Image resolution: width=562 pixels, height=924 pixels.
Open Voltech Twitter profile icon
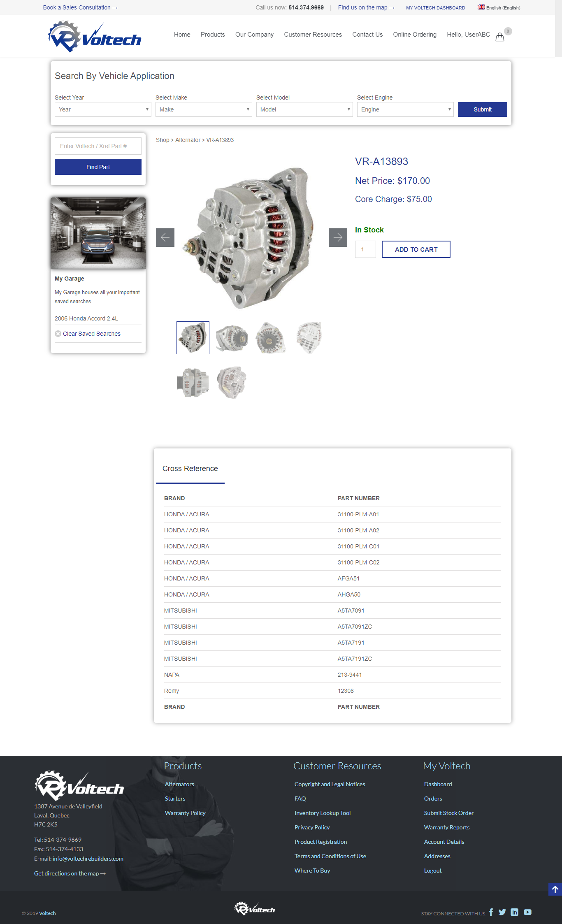(x=502, y=912)
